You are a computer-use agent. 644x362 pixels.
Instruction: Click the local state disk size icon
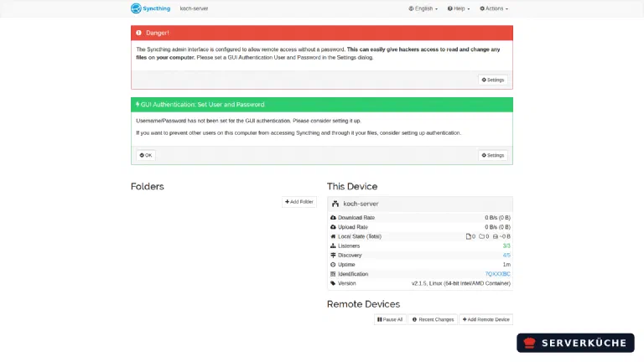click(496, 236)
